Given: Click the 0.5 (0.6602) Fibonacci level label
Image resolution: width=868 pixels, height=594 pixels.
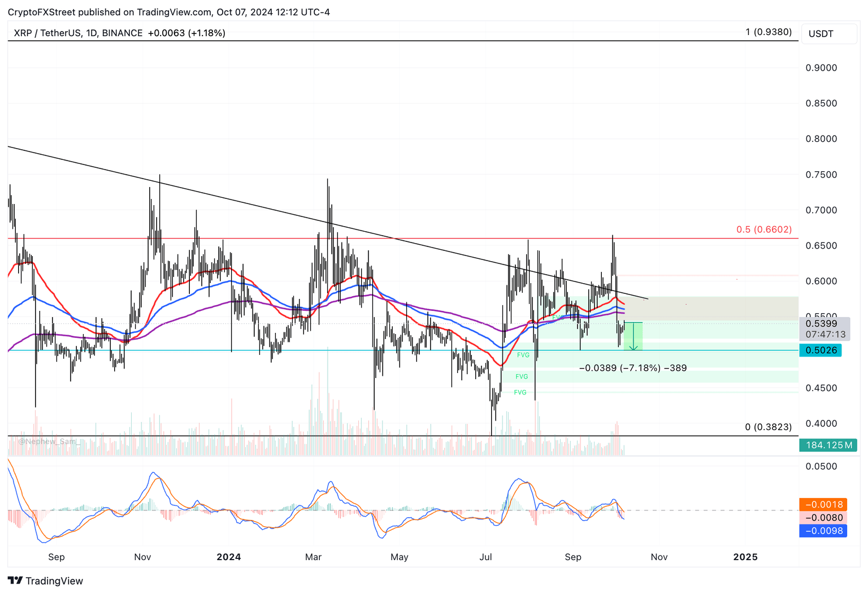Looking at the screenshot, I should (763, 229).
